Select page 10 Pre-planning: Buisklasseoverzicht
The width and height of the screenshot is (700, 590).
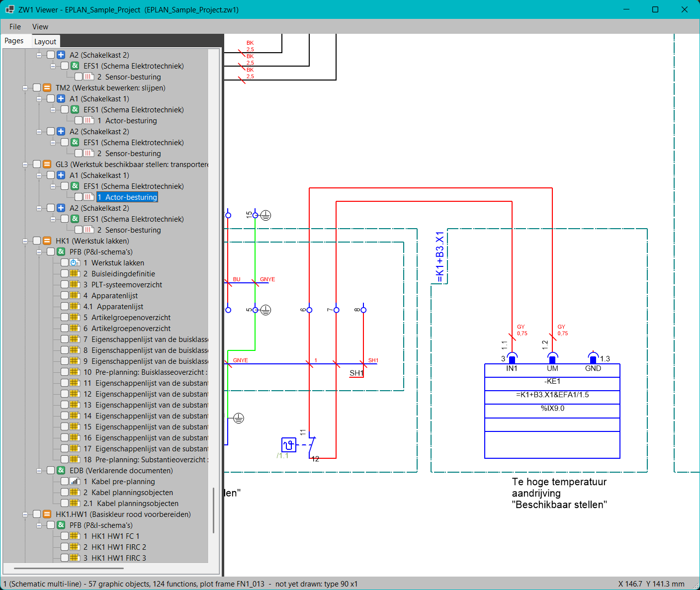point(146,372)
